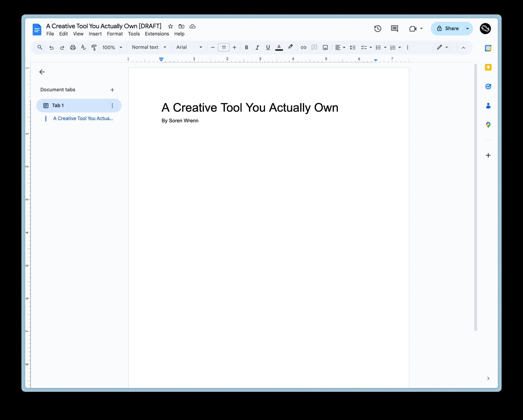Open Google Keep in the side panel
This screenshot has height=420, width=523.
[x=488, y=67]
